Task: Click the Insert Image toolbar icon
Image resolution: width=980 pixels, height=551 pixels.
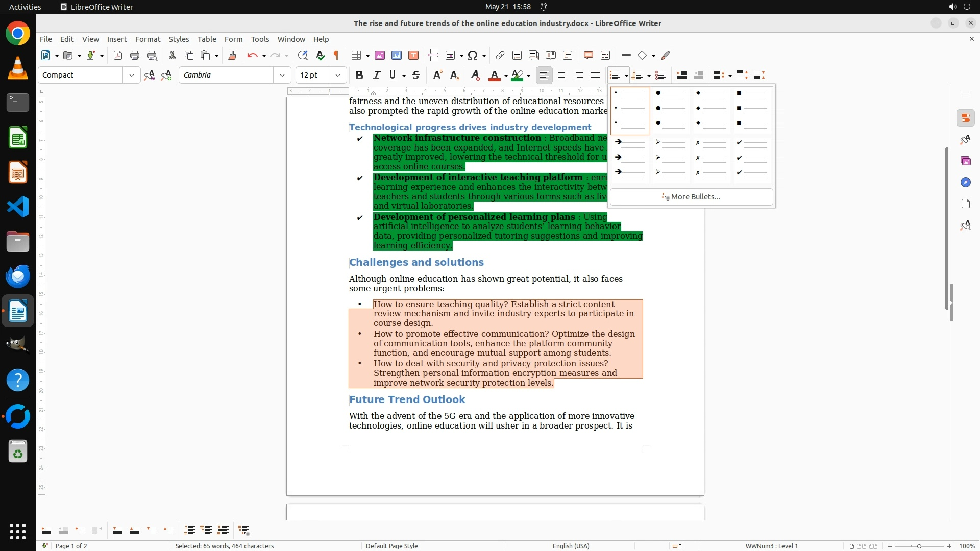Action: (380, 56)
